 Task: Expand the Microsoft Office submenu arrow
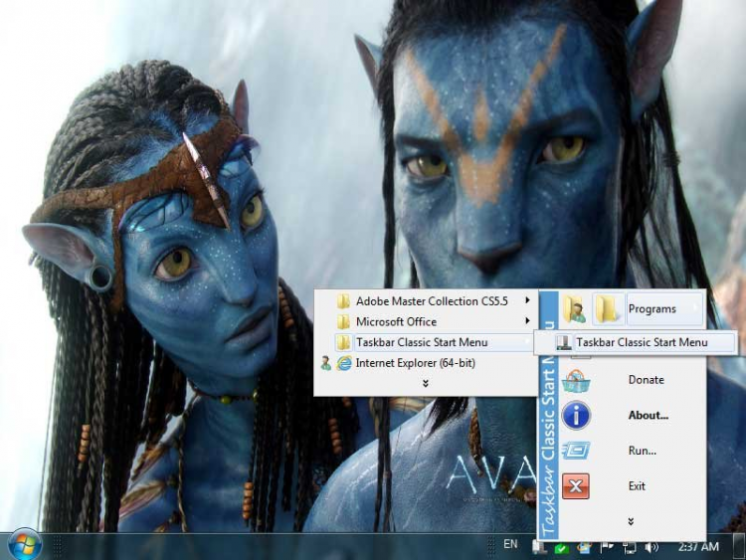click(x=527, y=321)
